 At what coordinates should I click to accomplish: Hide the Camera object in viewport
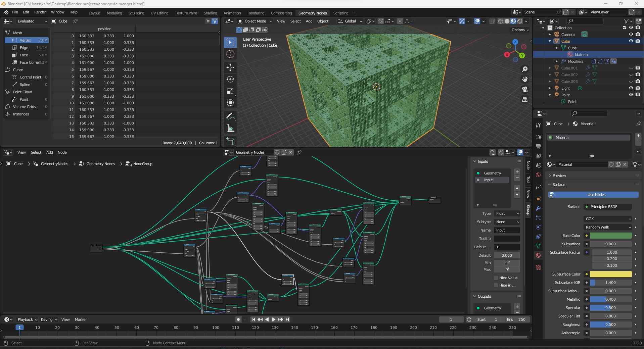[x=631, y=34]
